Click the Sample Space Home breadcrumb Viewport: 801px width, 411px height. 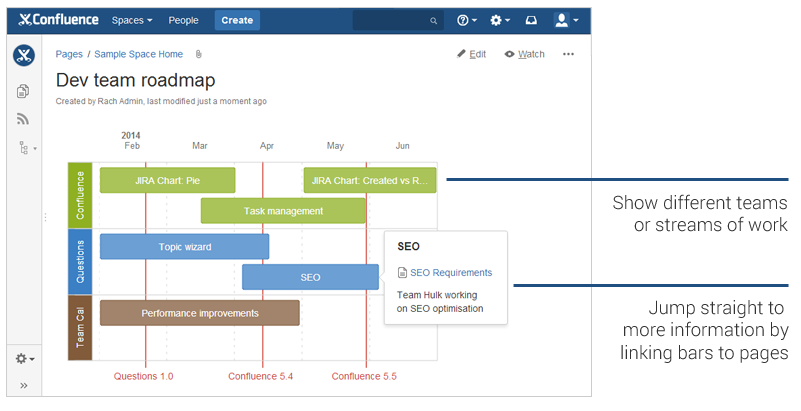coord(138,54)
